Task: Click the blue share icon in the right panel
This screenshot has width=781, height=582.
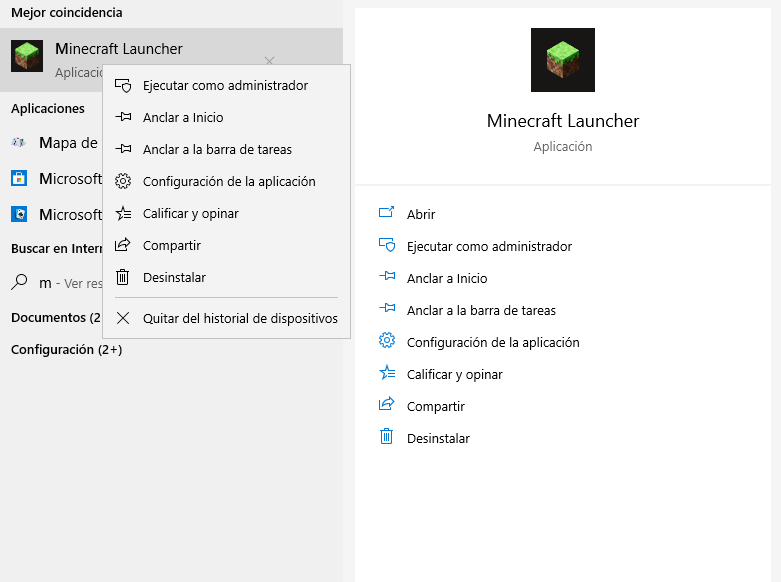Action: pos(387,404)
